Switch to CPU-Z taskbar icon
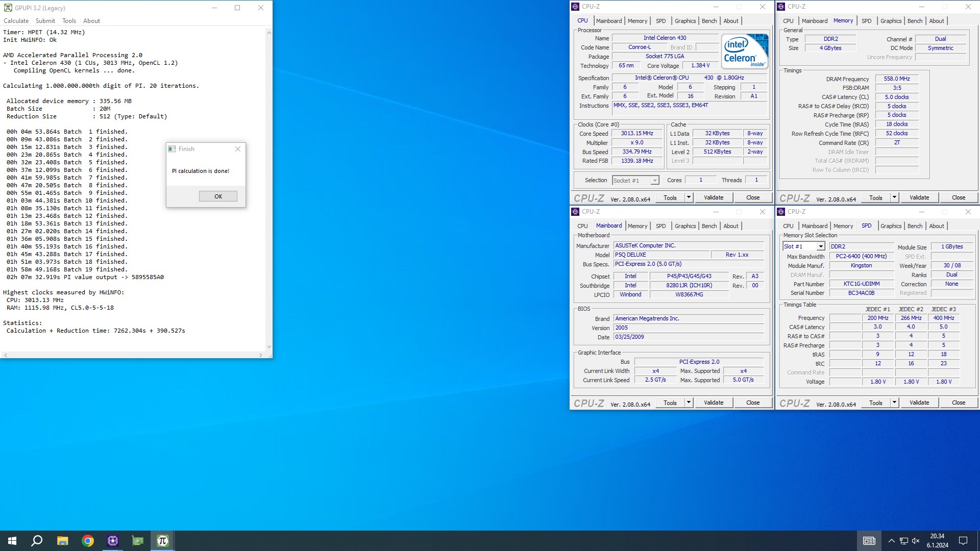Screen dimensions: 980x551 click(113, 541)
